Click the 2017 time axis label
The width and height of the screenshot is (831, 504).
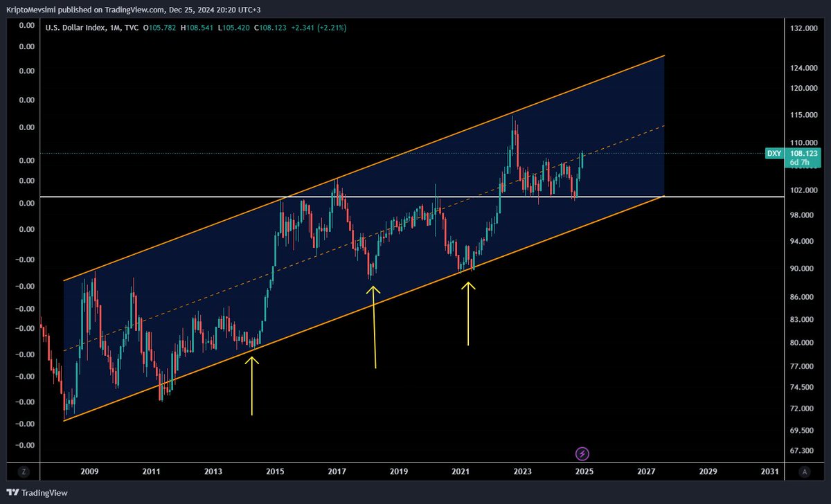[337, 471]
